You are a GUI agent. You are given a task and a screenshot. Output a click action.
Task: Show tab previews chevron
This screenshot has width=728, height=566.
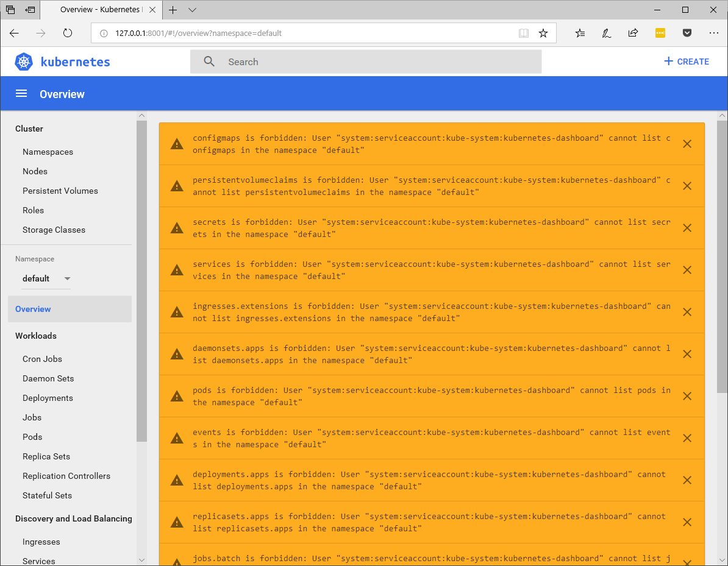pyautogui.click(x=192, y=10)
